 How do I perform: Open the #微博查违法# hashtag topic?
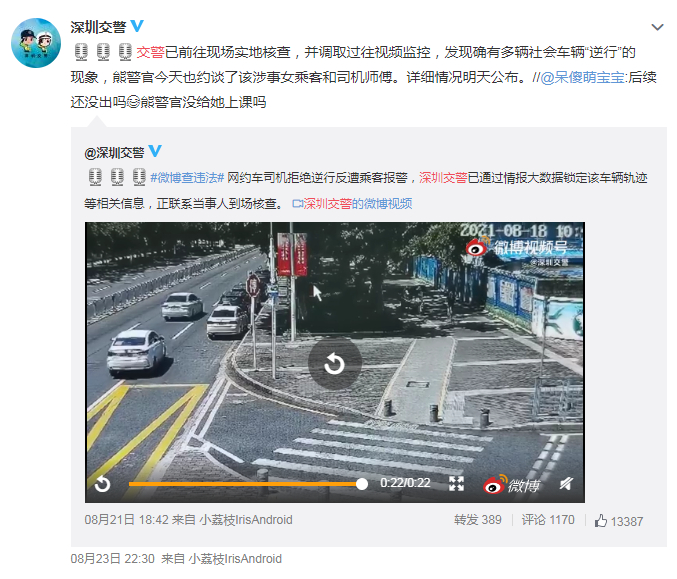tap(187, 177)
